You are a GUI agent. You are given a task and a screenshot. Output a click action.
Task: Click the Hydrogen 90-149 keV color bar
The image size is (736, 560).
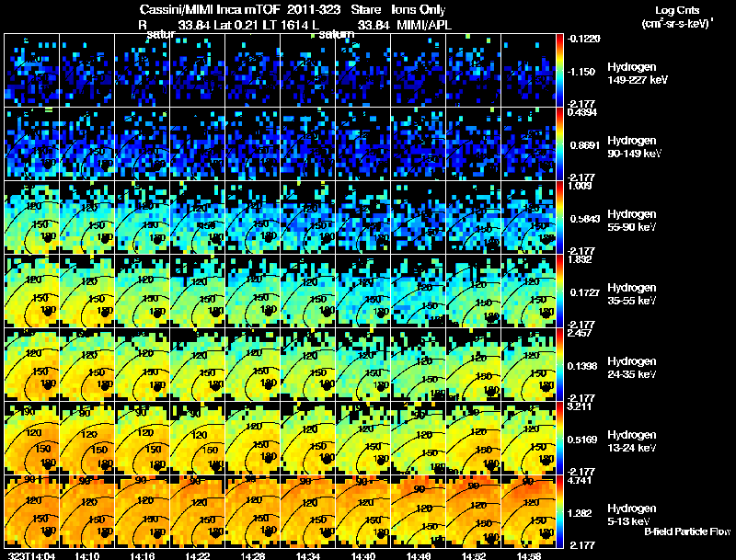coord(559,144)
